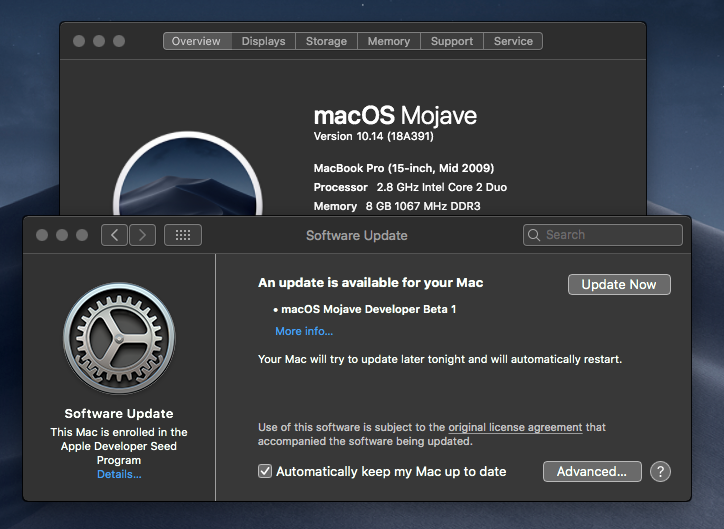This screenshot has width=724, height=529.
Task: Minimize the Software Update window
Action: (62, 235)
